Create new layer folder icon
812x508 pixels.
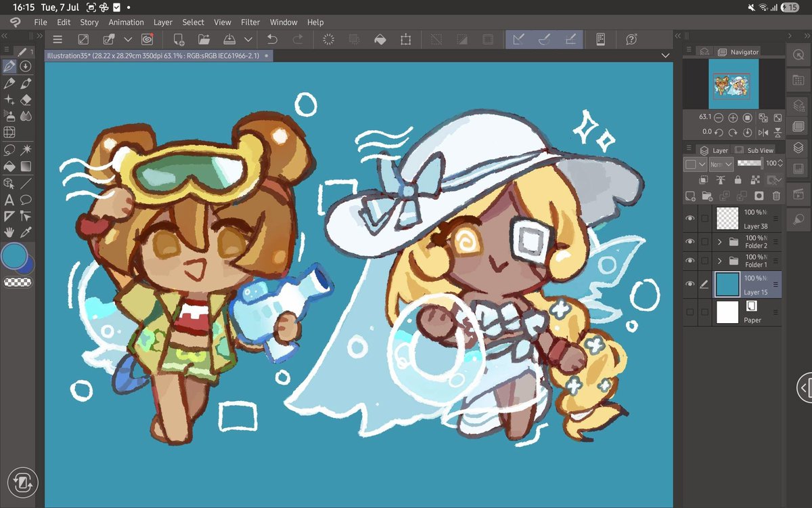tap(707, 196)
